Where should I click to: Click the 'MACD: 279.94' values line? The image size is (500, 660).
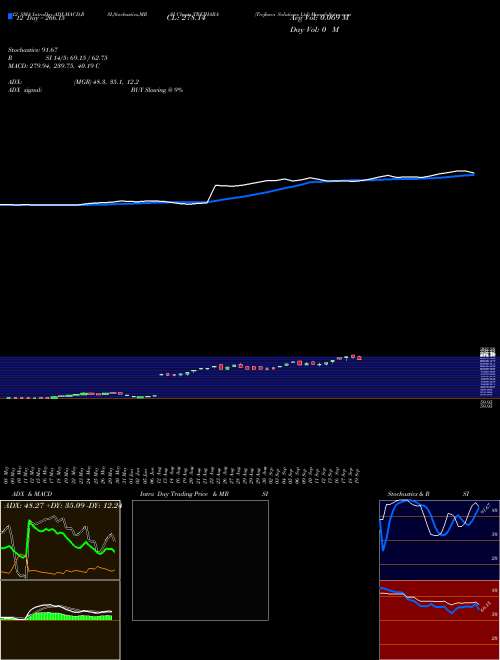coord(53,66)
